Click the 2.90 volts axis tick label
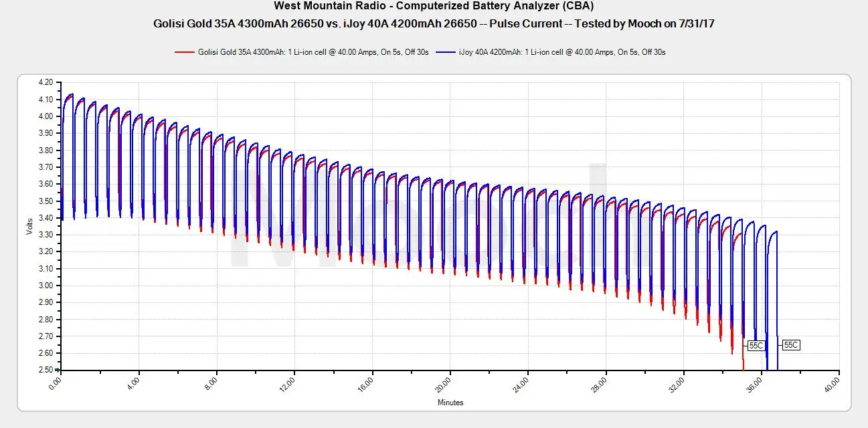The image size is (868, 428). (x=46, y=302)
